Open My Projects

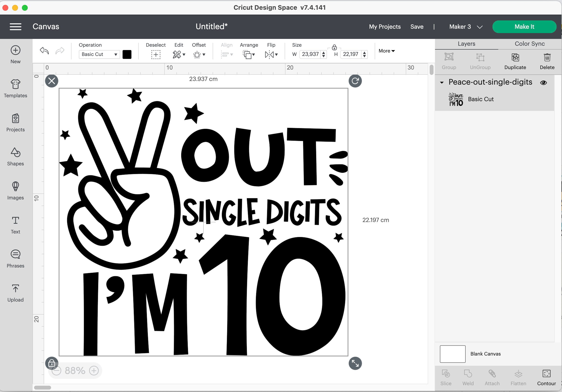click(x=384, y=27)
